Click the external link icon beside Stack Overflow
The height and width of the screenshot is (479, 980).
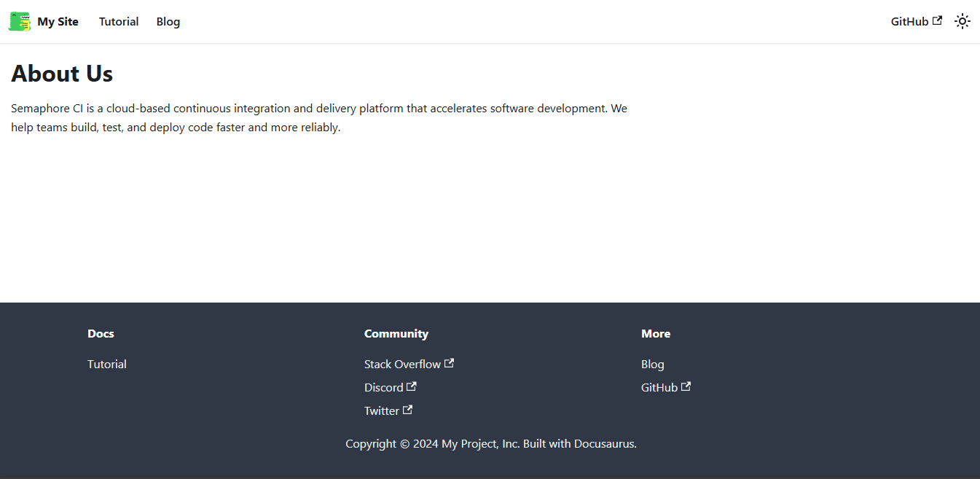click(x=449, y=362)
